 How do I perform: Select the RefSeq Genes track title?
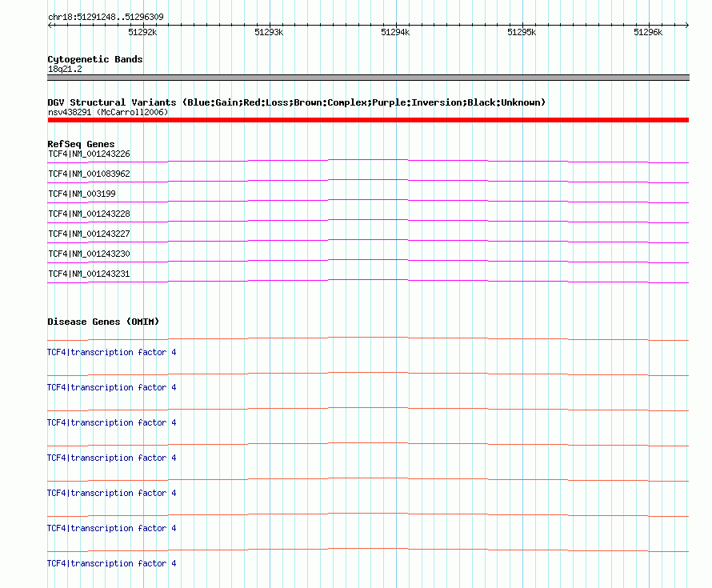(x=81, y=144)
